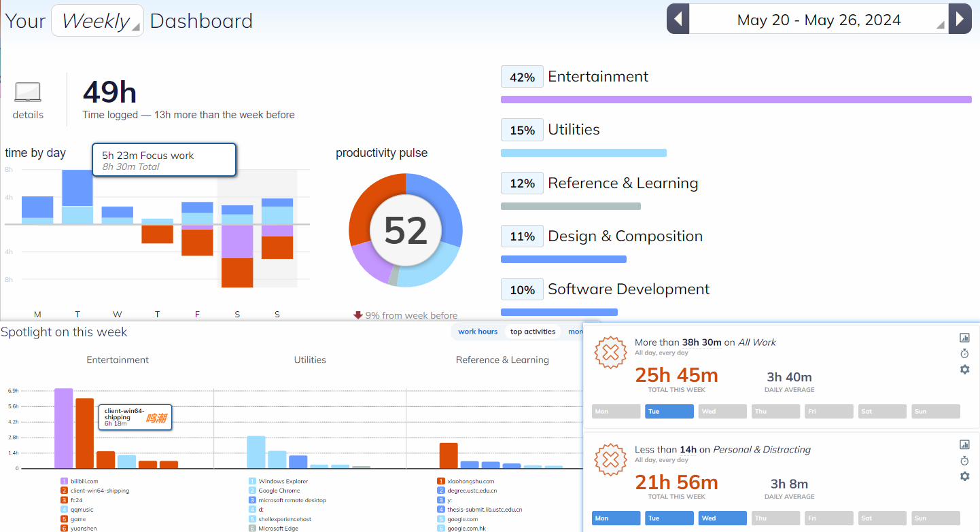The height and width of the screenshot is (532, 980).
Task: Select the top activities tab
Action: (533, 332)
